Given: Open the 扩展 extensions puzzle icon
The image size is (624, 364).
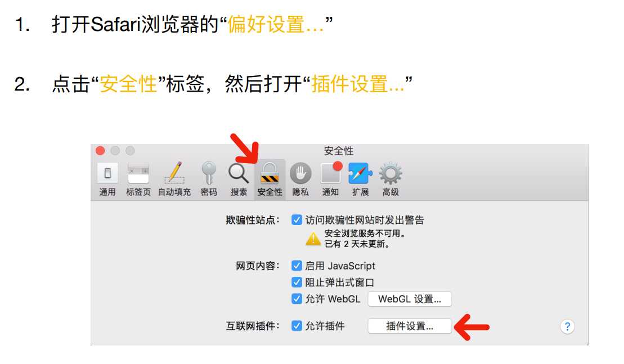Looking at the screenshot, I should pos(360,173).
